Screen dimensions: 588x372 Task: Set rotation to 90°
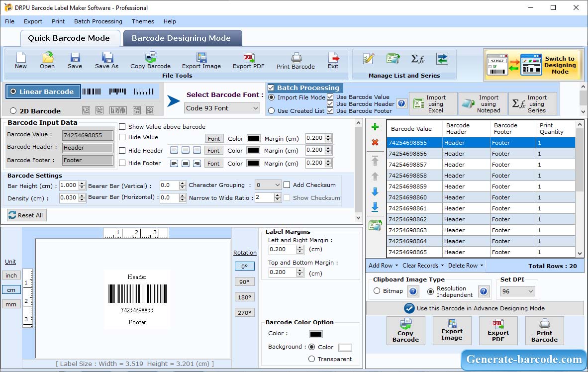pos(244,282)
